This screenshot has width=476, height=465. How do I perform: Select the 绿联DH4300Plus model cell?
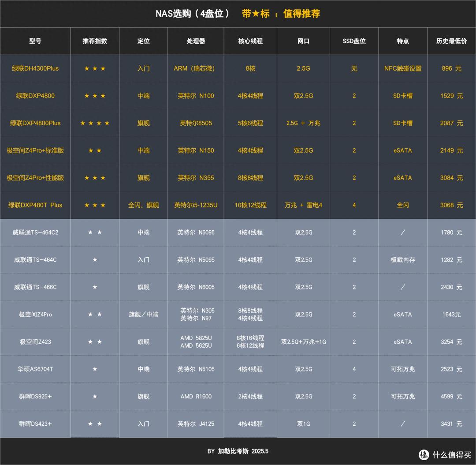(35, 68)
